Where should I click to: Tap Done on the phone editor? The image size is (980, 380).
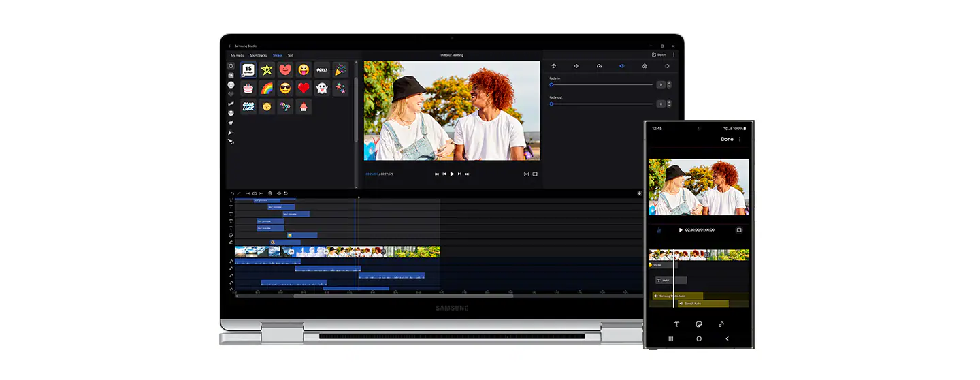[727, 139]
